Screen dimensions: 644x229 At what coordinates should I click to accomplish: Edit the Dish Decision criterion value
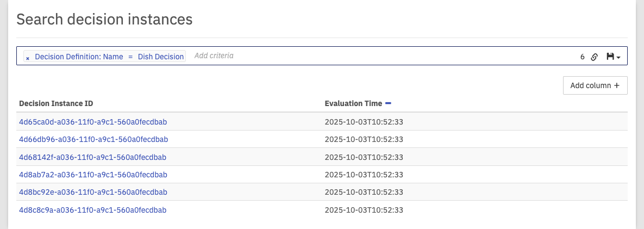161,57
